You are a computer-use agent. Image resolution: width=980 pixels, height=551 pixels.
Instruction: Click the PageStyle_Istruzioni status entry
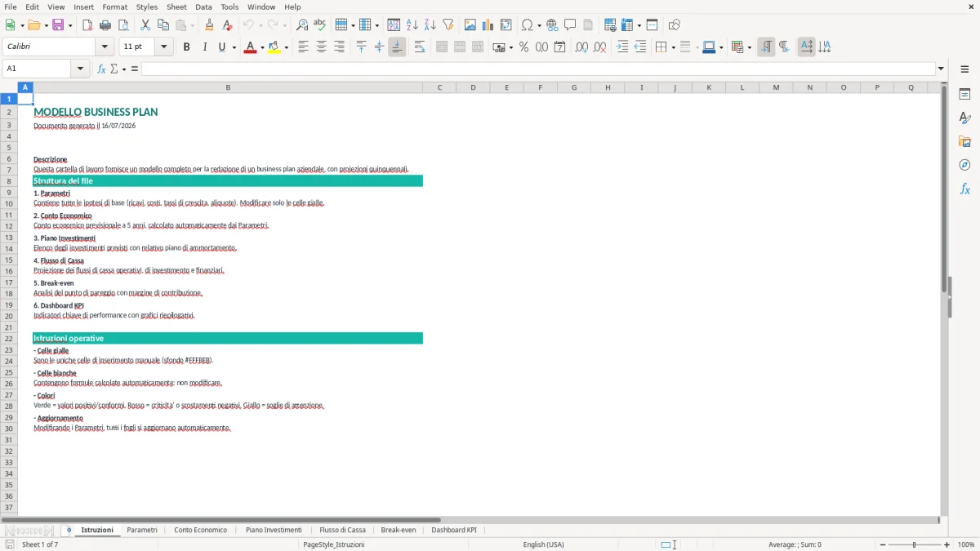(333, 544)
